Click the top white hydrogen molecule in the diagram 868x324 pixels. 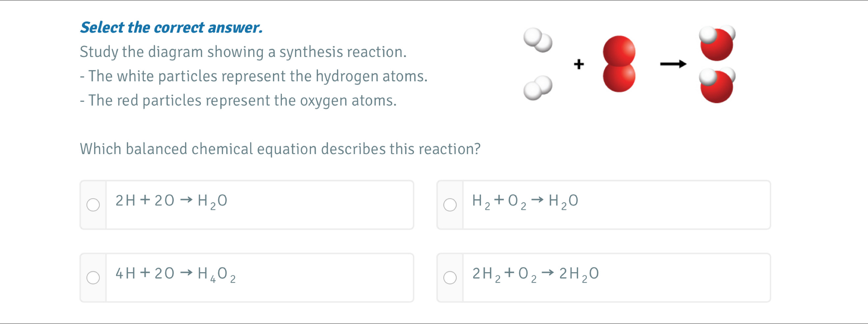coord(538,40)
